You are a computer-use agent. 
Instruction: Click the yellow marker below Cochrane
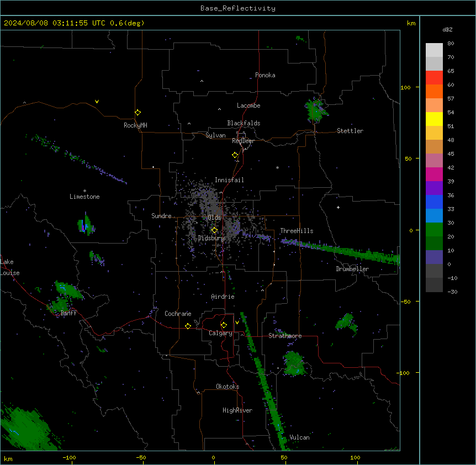pyautogui.click(x=188, y=326)
